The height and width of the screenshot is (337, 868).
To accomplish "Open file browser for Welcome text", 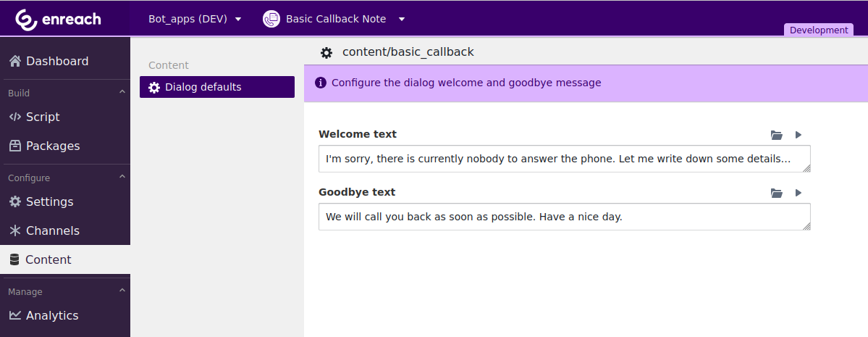I will coord(777,135).
